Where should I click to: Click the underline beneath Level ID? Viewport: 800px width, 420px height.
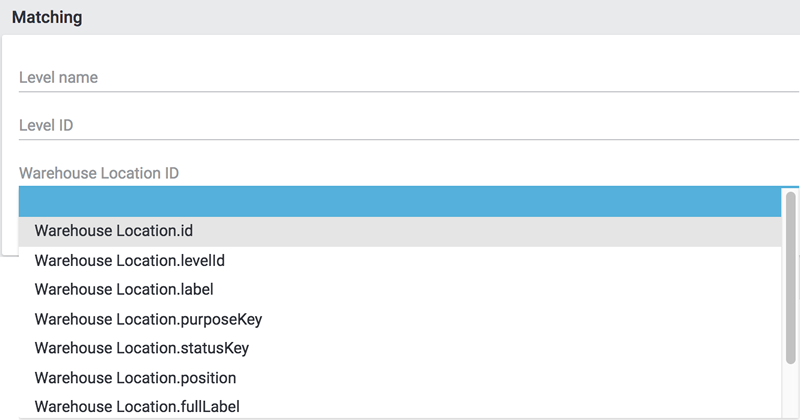coord(400,140)
